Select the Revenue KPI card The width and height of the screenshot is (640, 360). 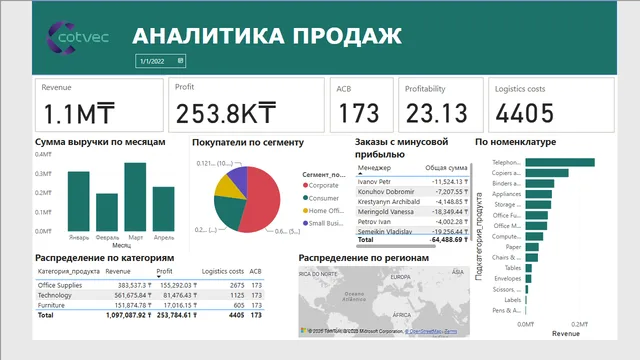click(x=99, y=105)
